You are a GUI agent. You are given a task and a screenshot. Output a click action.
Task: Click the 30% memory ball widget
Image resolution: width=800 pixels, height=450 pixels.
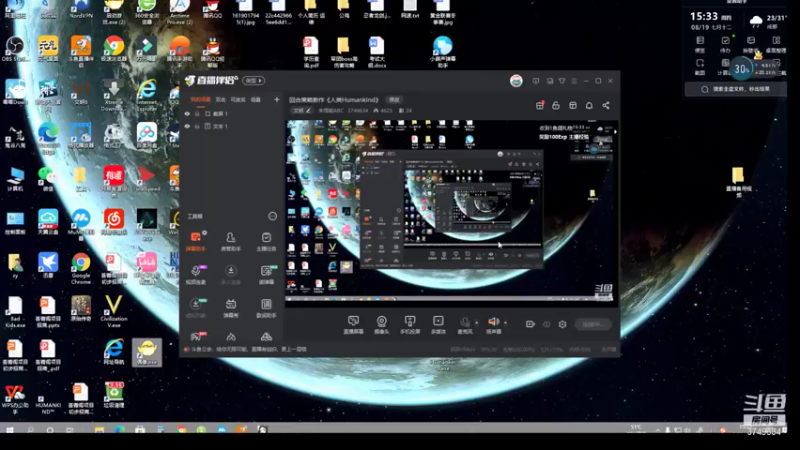[x=741, y=69]
